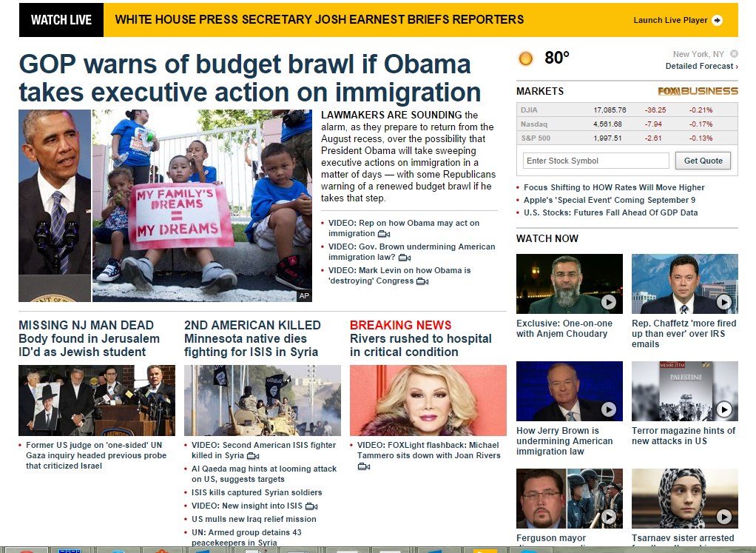Click the Launch Live Player arrow icon
Image resolution: width=756 pixels, height=553 pixels.
coord(718,20)
